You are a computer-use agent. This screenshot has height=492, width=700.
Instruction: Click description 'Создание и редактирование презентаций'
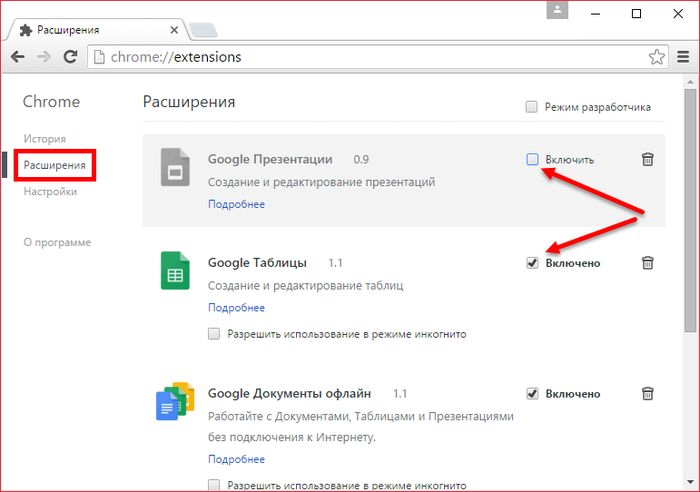coord(321,182)
